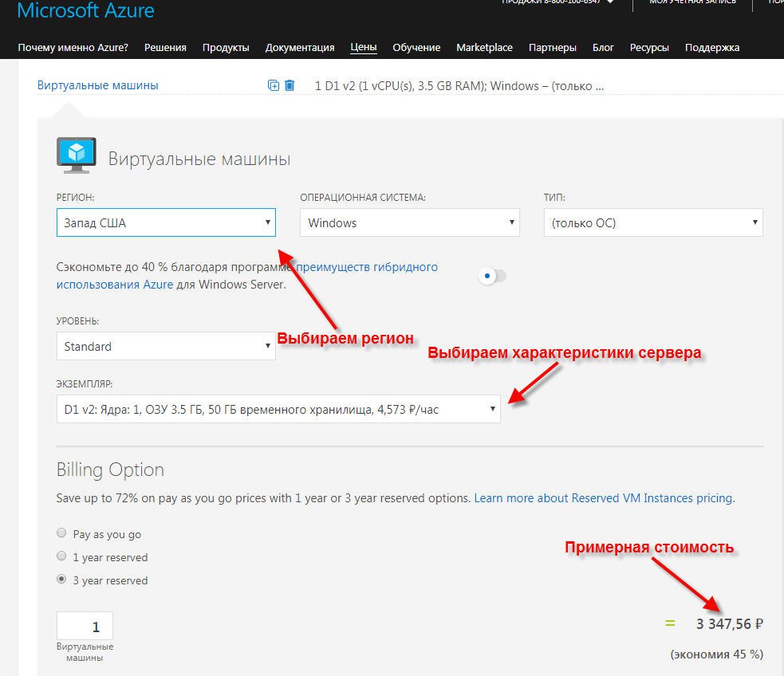Click the virtual machine monitor icon

76,155
